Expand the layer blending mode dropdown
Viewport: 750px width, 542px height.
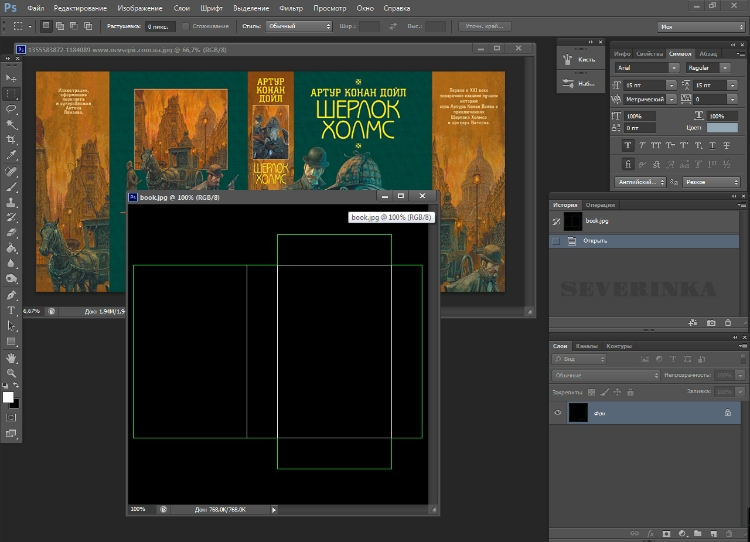(605, 375)
